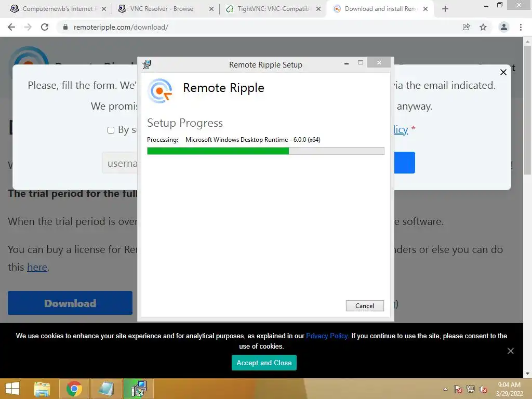
Task: Close the fill-the-form popup
Action: point(503,72)
